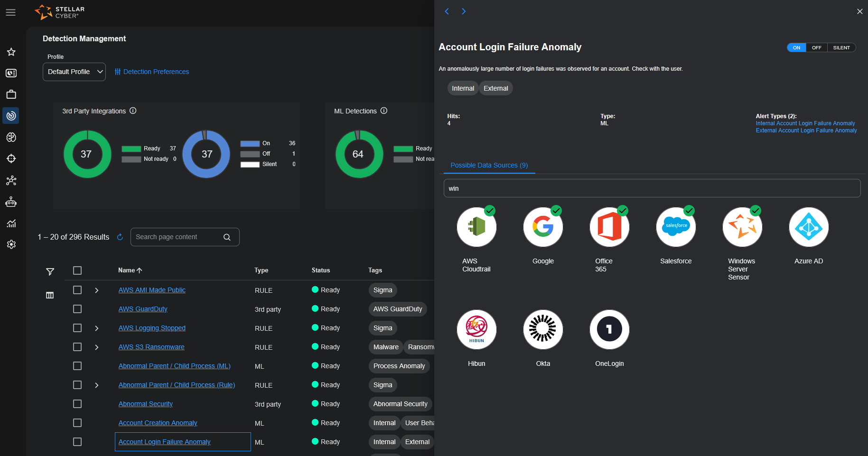Open the column chooser icon
868x456 pixels.
pos(50,295)
